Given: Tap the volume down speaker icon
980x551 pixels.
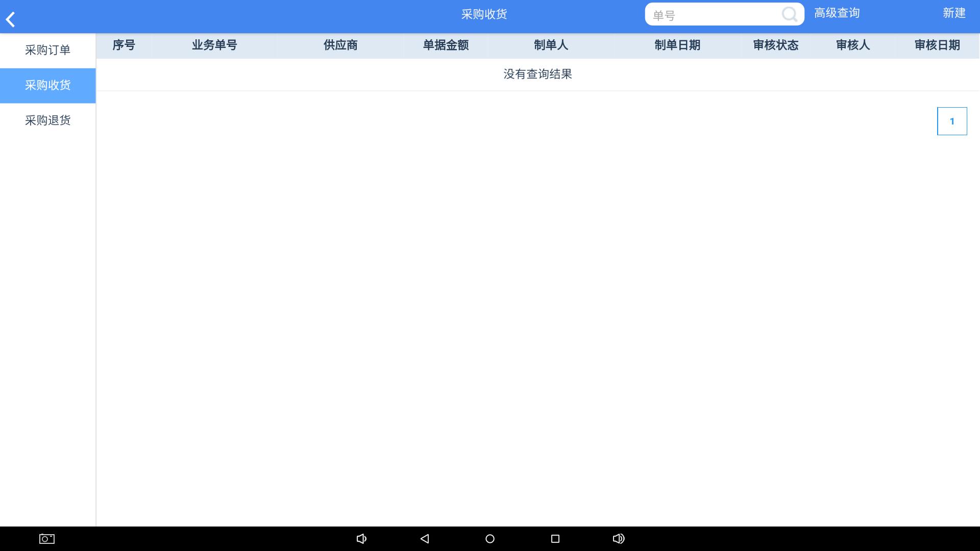Looking at the screenshot, I should [x=362, y=538].
